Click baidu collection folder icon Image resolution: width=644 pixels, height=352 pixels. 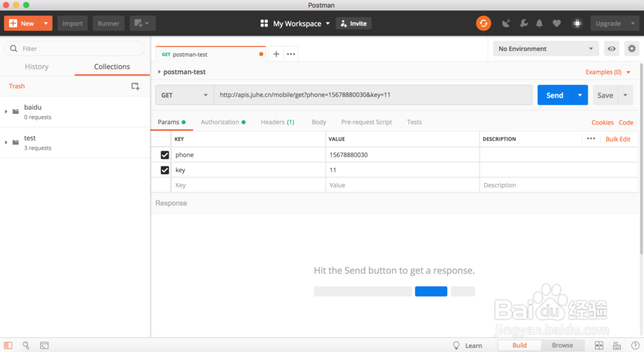(15, 112)
